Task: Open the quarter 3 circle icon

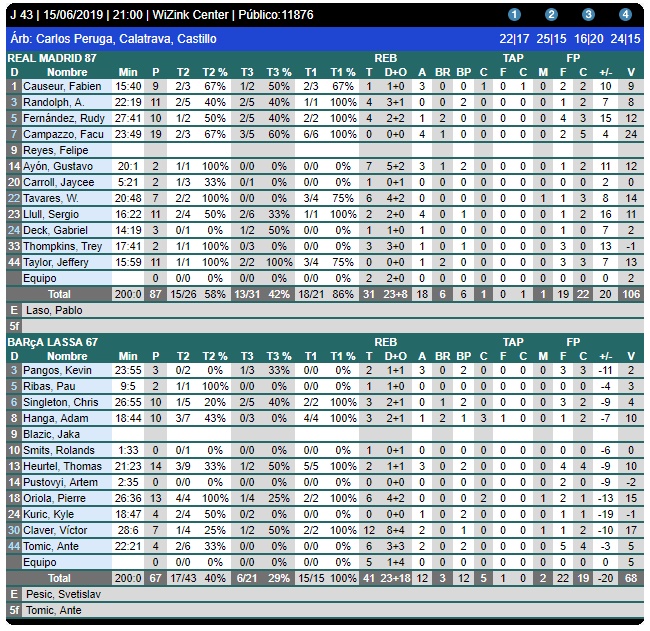Action: [588, 15]
